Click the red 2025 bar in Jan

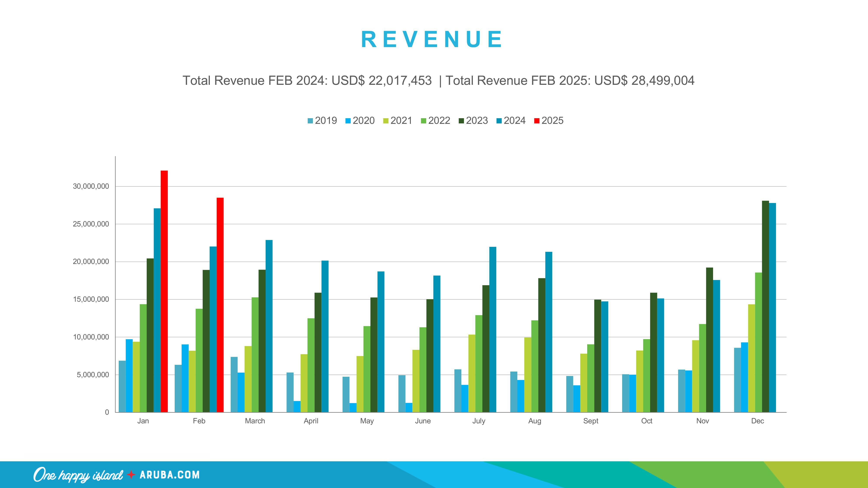pyautogui.click(x=164, y=291)
